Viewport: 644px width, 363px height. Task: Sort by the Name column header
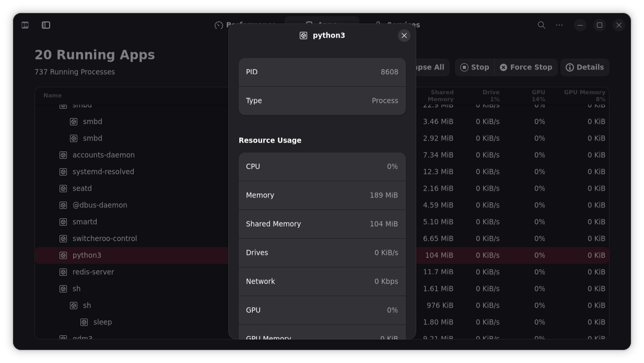[52, 96]
